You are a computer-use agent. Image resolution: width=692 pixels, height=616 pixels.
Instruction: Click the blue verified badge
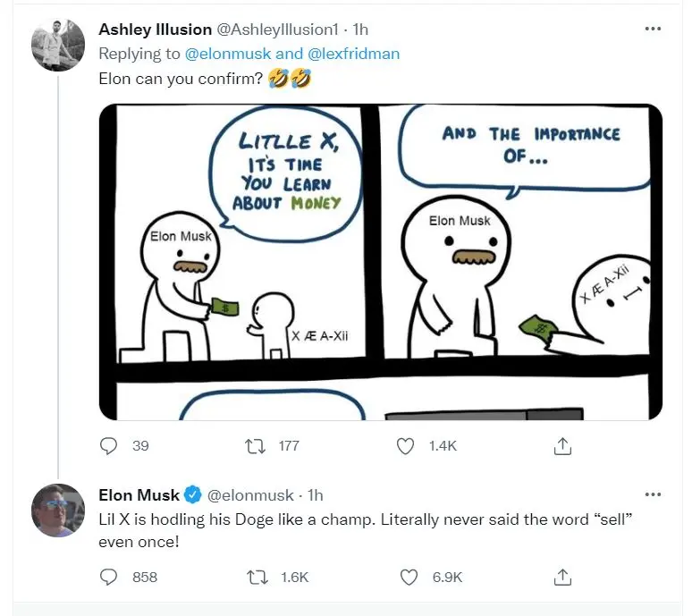192,495
